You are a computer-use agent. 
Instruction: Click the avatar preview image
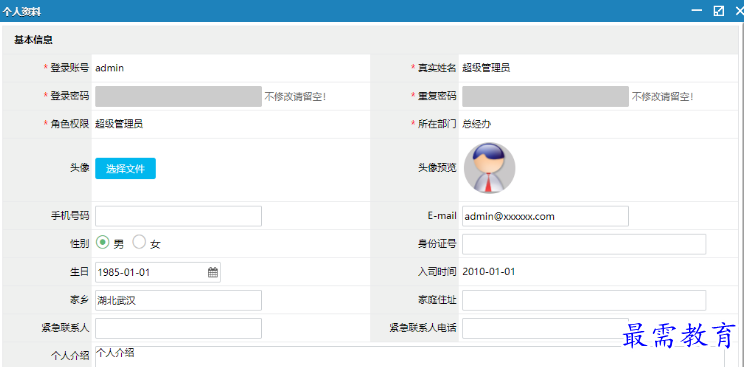tap(489, 168)
